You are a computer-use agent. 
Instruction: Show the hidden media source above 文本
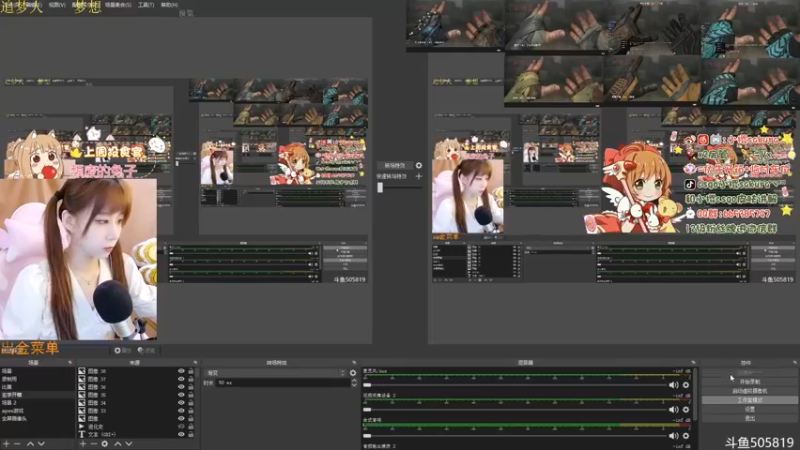pos(181,427)
